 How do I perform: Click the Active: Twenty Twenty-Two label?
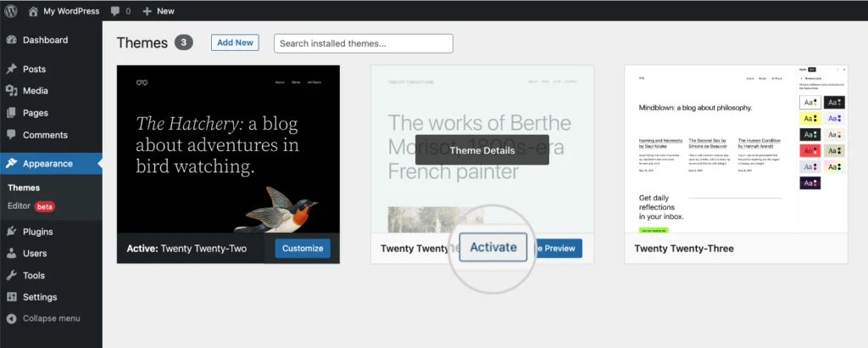(x=186, y=249)
